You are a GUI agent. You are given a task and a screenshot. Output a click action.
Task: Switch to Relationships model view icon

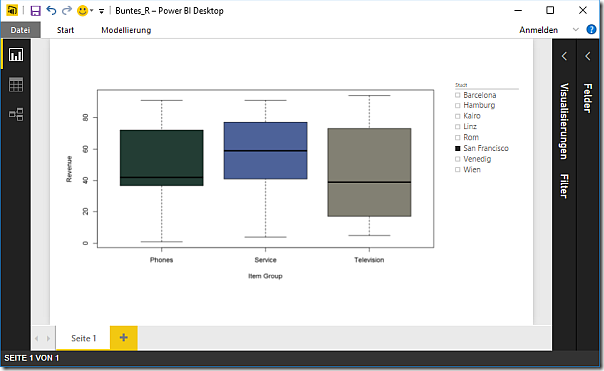coord(16,114)
